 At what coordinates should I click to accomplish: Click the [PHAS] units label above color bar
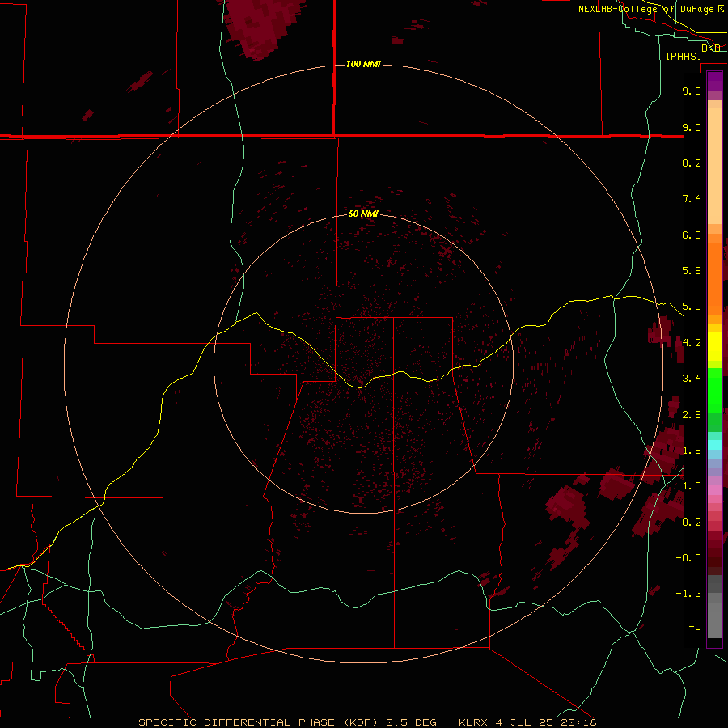(x=684, y=56)
